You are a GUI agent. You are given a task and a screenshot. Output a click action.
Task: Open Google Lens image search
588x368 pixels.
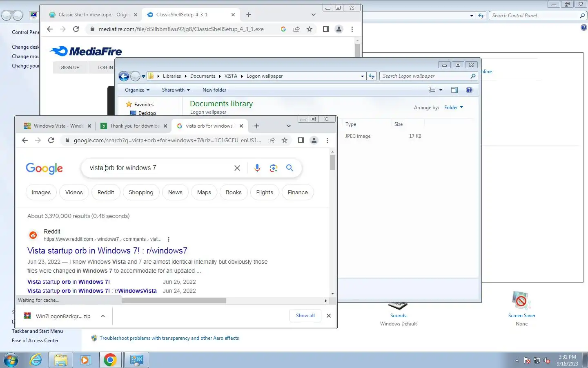click(273, 168)
